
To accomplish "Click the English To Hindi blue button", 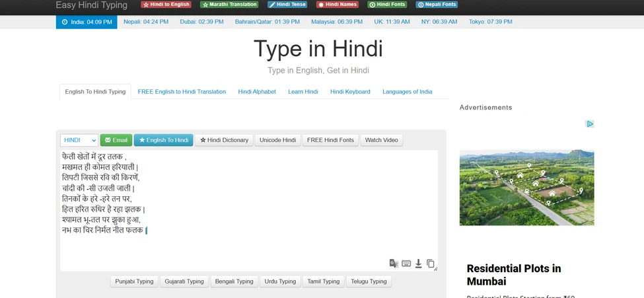I will [x=163, y=140].
